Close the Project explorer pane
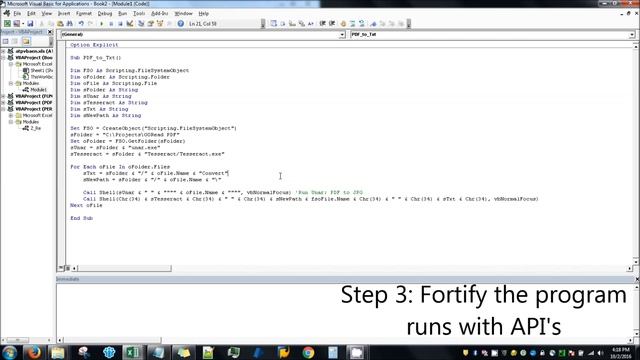The width and height of the screenshot is (640, 360). pyautogui.click(x=50, y=32)
